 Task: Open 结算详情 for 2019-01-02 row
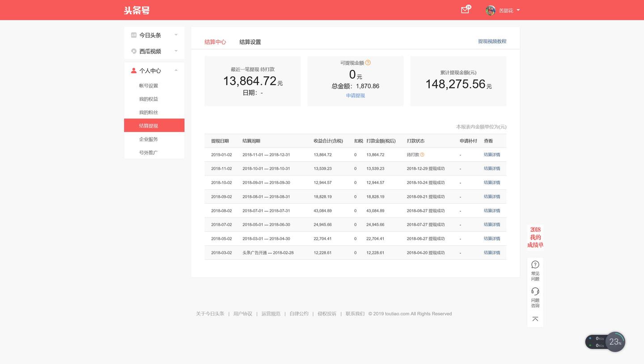pyautogui.click(x=492, y=155)
